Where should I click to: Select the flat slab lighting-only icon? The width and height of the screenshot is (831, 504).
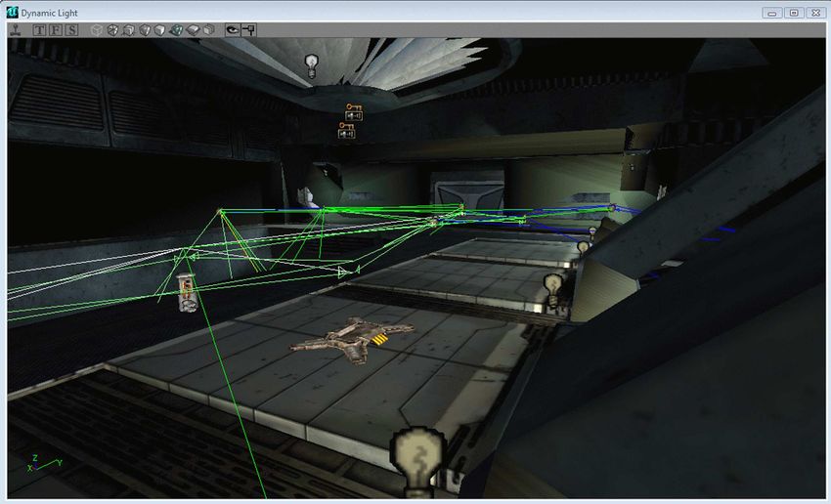pos(193,30)
